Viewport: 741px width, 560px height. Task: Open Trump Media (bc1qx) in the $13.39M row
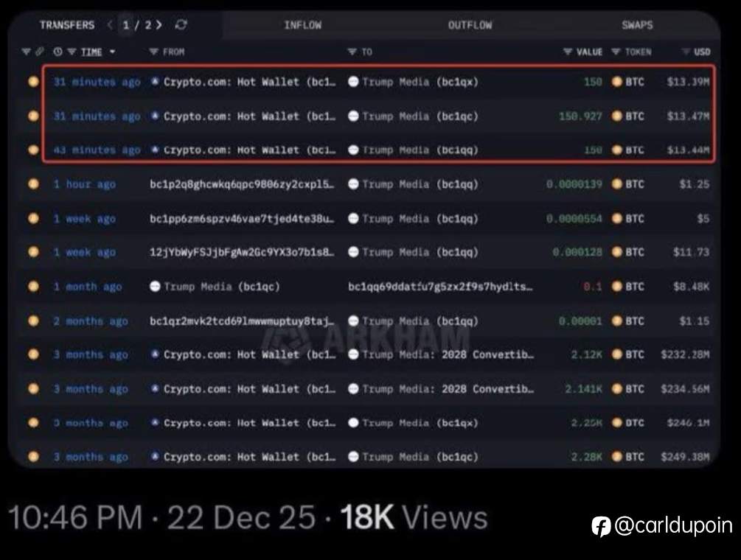(420, 82)
